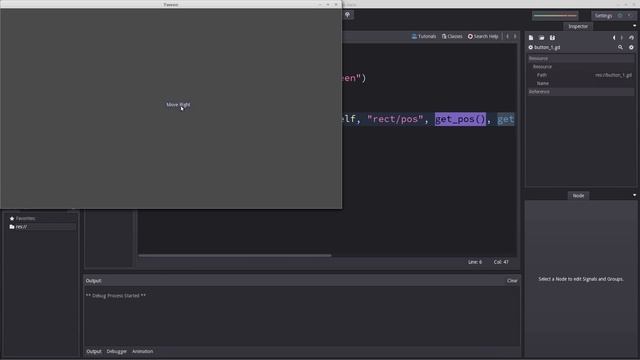
Task: Load resource folder icon in Inspector
Action: point(541,38)
